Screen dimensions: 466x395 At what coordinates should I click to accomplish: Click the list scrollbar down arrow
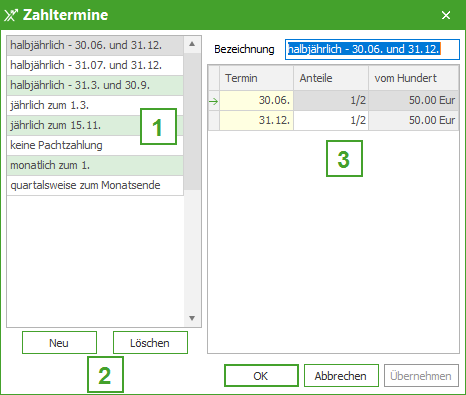[x=192, y=318]
